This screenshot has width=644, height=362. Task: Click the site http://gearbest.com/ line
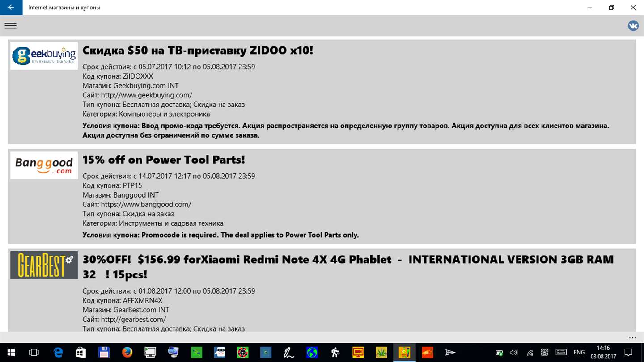[x=124, y=319]
